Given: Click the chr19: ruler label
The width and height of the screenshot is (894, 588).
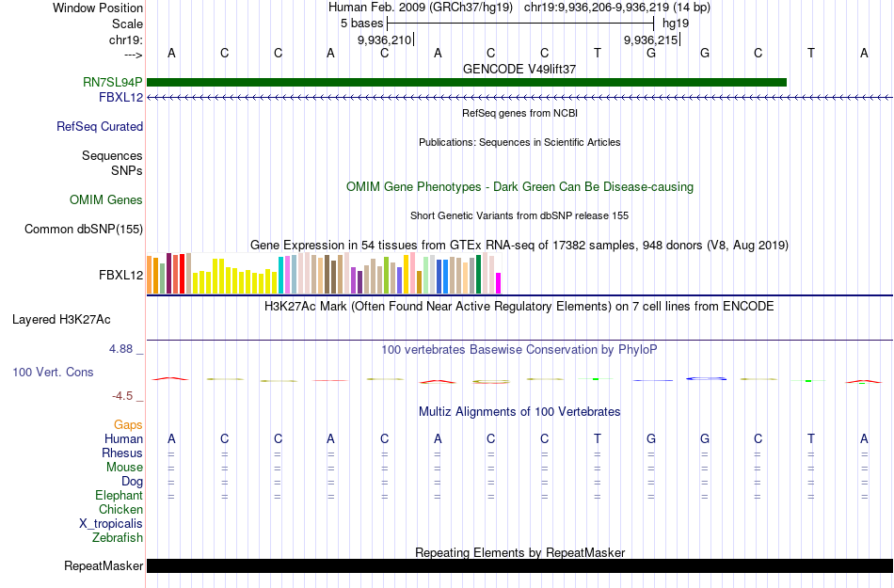Looking at the screenshot, I should pyautogui.click(x=126, y=40).
